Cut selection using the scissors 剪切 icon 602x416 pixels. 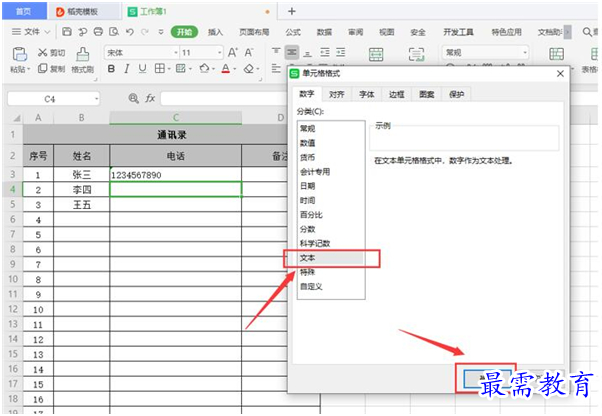[x=51, y=53]
